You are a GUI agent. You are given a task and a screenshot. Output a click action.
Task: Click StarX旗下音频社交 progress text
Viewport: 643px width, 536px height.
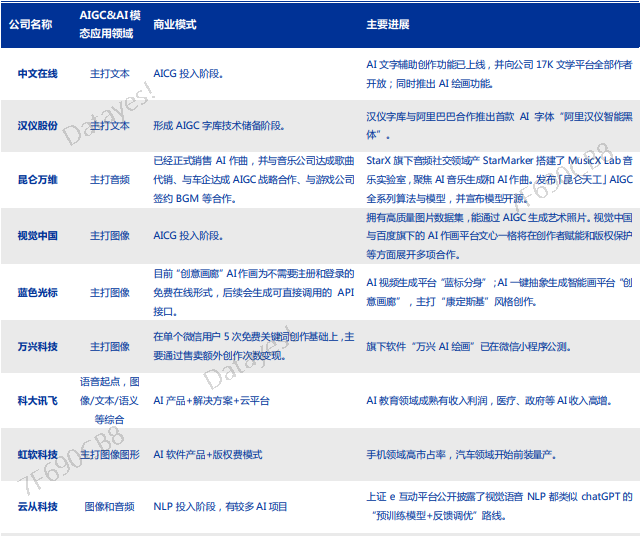click(499, 180)
